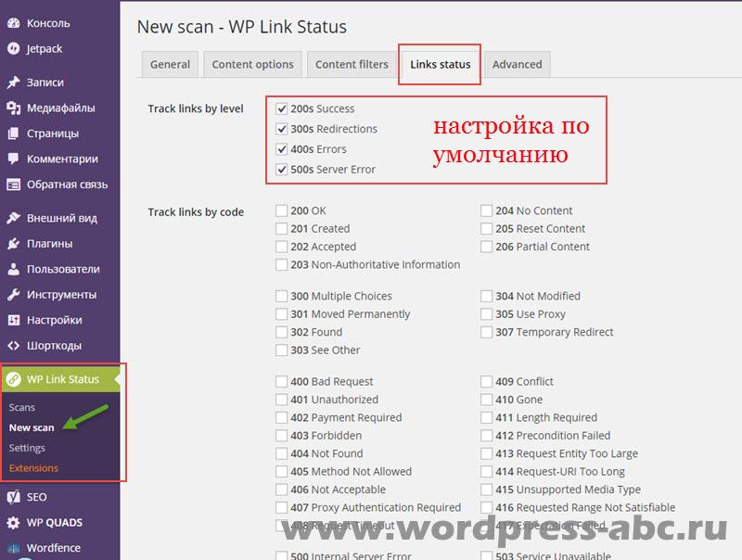Uncheck the 400s Errors checkbox

[x=282, y=149]
